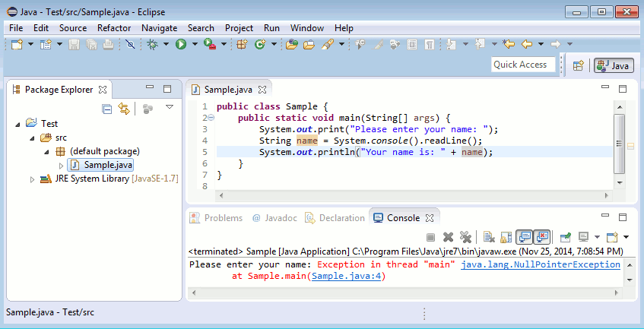Click the Forward navigation arrow icon
This screenshot has width=644, height=329.
pyautogui.click(x=556, y=44)
